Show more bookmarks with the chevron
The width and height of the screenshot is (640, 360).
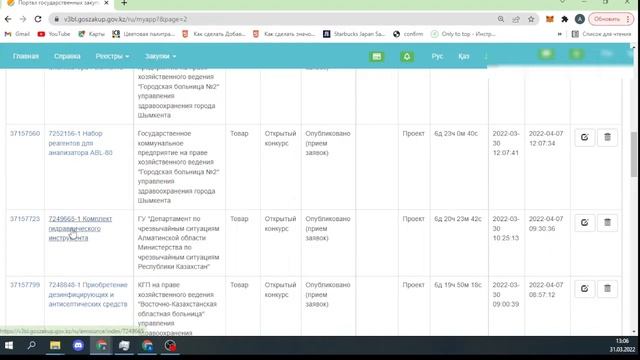tap(560, 34)
